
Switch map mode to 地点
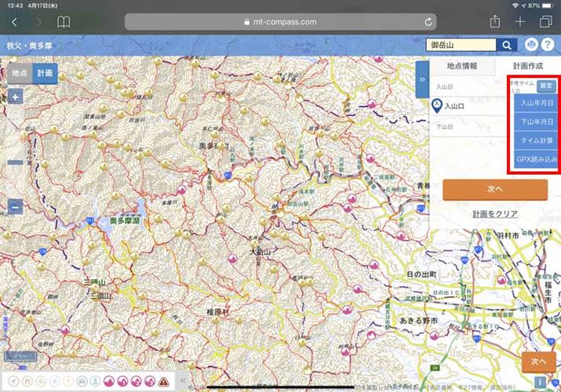20,73
